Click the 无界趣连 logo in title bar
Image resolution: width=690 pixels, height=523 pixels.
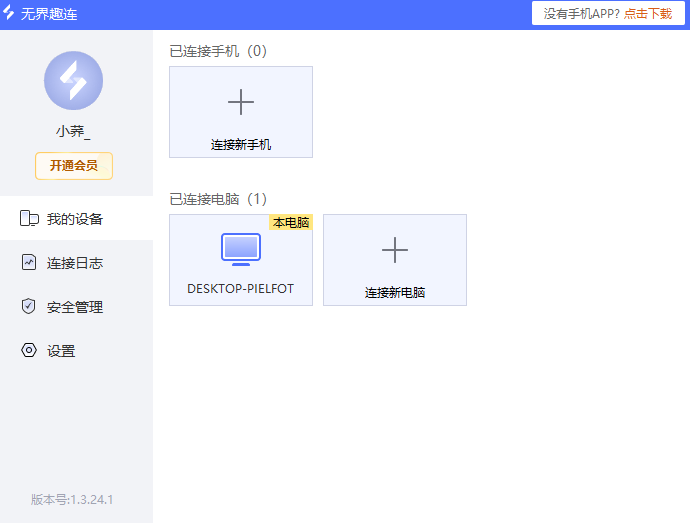[x=10, y=14]
